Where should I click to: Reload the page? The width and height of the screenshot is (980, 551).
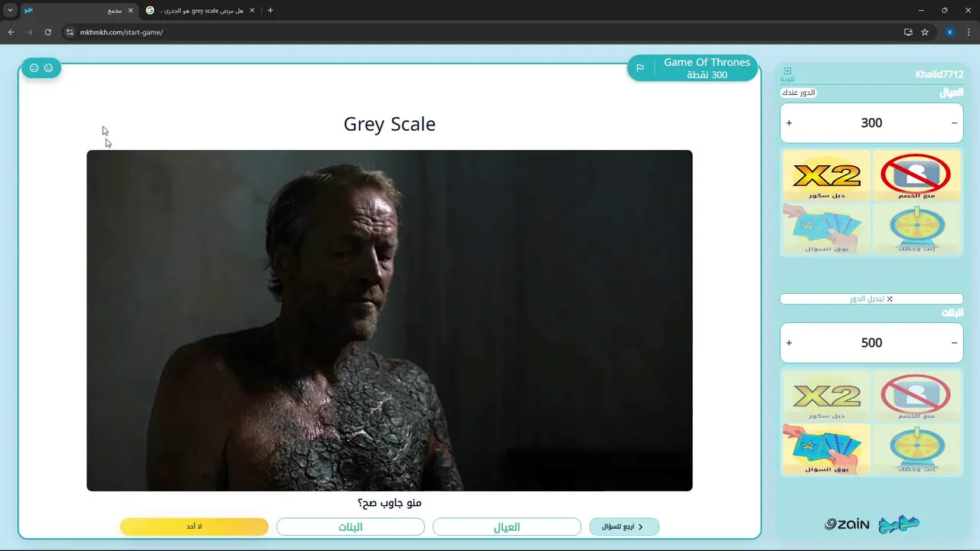(47, 32)
